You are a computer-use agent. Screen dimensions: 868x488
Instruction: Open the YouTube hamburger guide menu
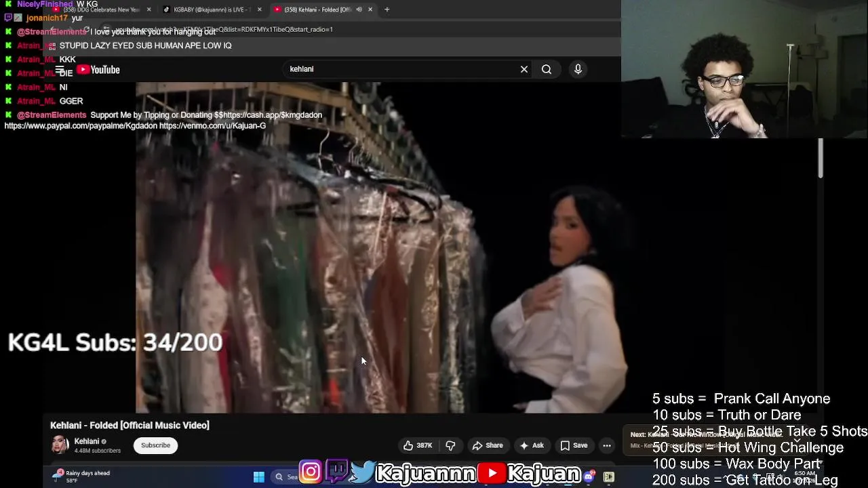coord(60,69)
